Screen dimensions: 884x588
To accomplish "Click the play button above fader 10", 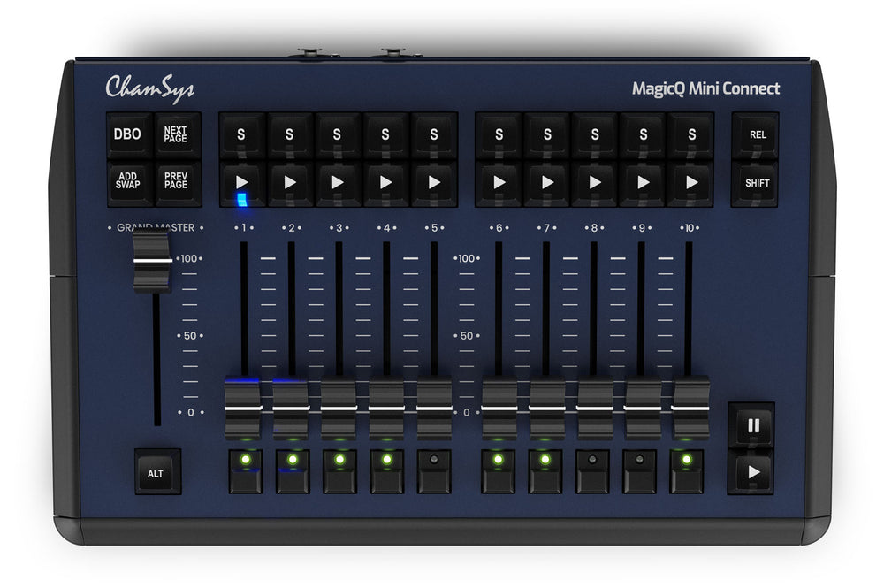I will pyautogui.click(x=691, y=183).
